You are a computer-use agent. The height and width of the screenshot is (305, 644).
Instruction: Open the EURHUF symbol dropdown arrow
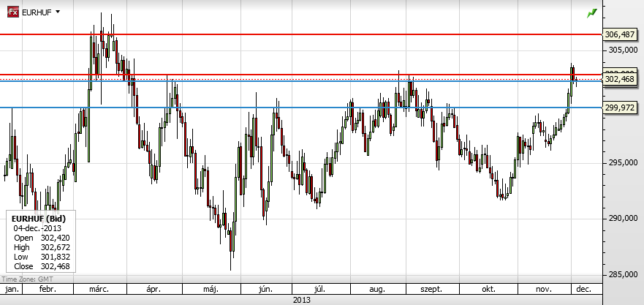click(x=58, y=12)
